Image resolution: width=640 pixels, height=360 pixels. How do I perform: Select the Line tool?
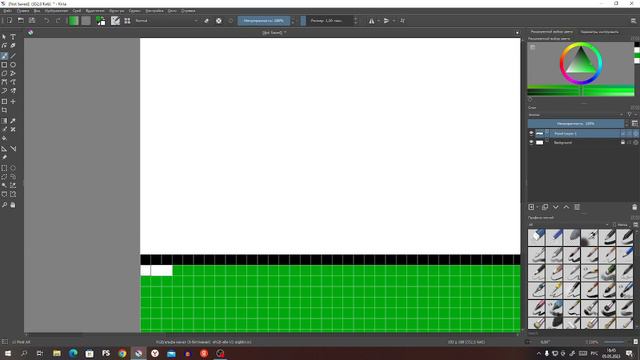pos(13,56)
